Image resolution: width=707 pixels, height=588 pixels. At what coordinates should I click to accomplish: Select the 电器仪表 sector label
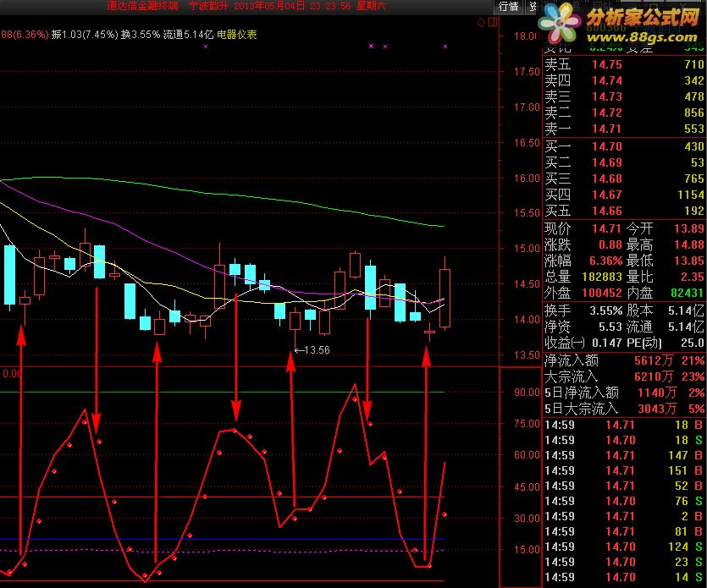tap(237, 34)
